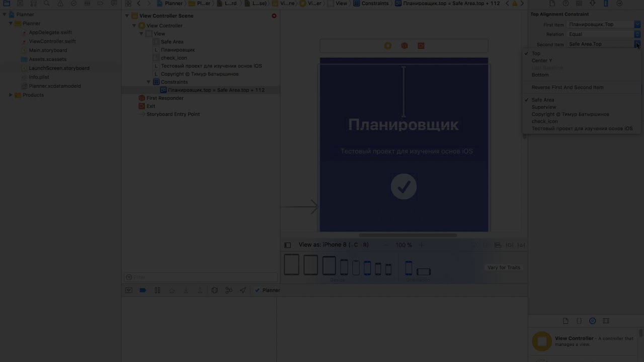Show the Size inspector ruler icon
Screen dimensions: 644x362
(606, 4)
